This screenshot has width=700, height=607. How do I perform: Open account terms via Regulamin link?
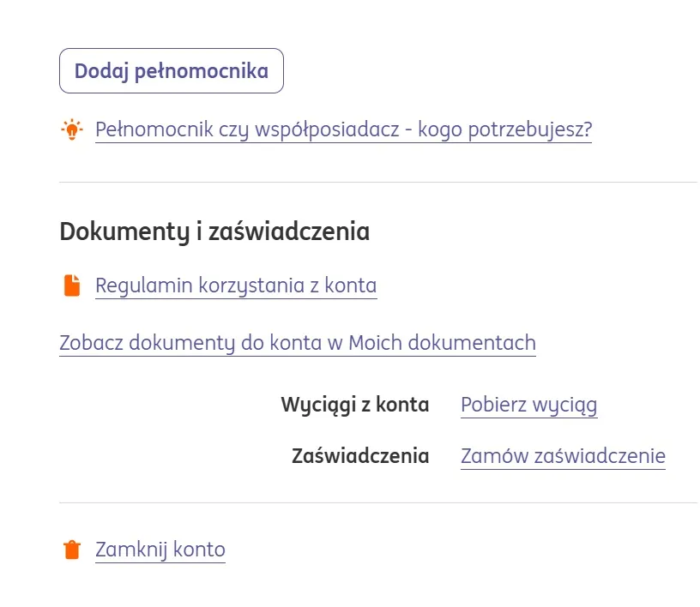point(236,285)
